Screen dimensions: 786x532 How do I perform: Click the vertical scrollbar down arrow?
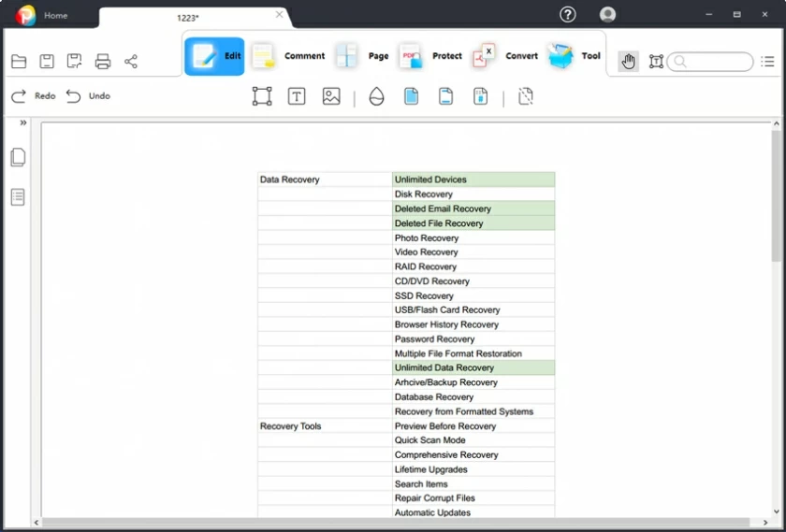(x=777, y=511)
